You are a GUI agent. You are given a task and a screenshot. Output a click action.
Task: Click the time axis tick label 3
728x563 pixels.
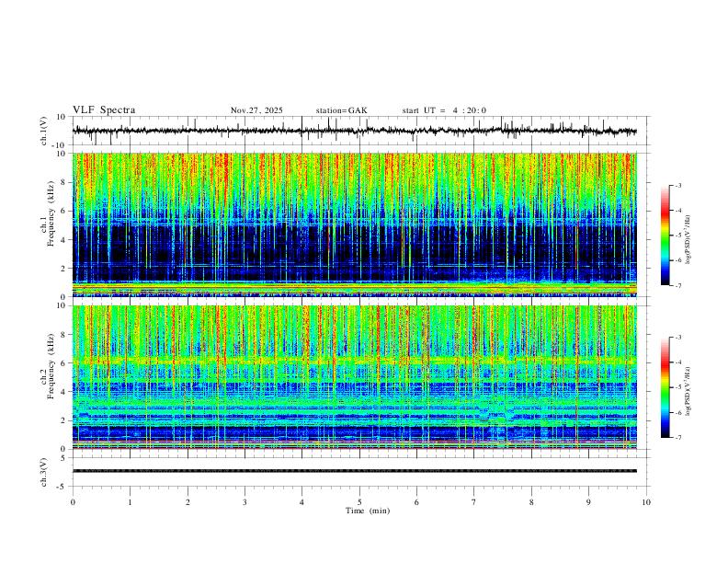[245, 502]
